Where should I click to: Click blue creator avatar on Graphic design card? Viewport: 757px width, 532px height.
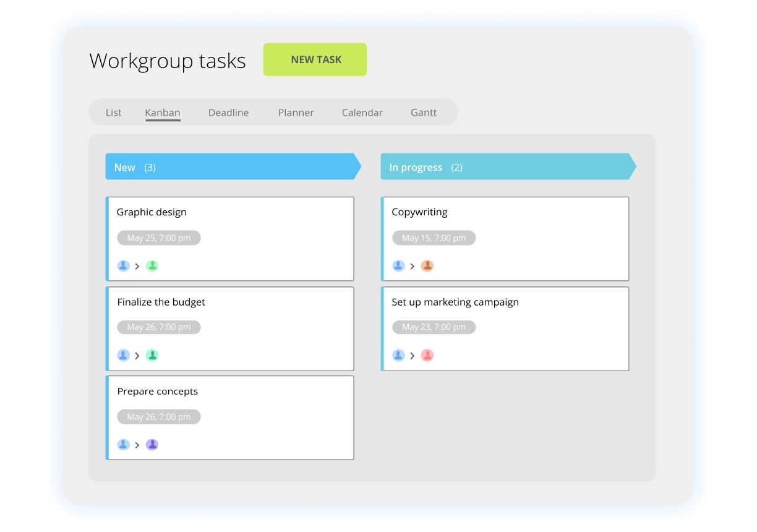124,266
